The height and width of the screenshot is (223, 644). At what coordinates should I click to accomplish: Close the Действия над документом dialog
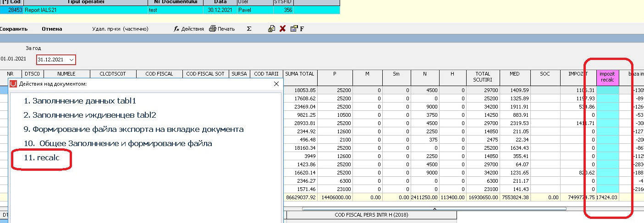tap(276, 84)
